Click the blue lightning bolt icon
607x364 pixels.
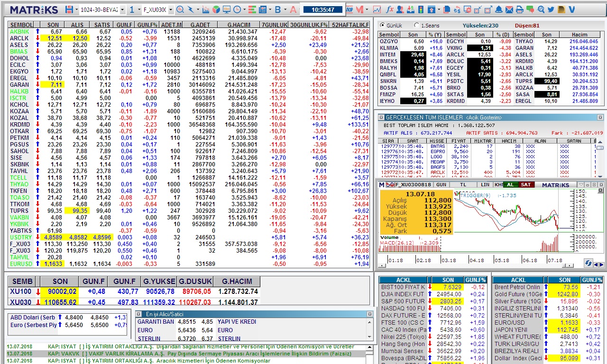pos(191,9)
